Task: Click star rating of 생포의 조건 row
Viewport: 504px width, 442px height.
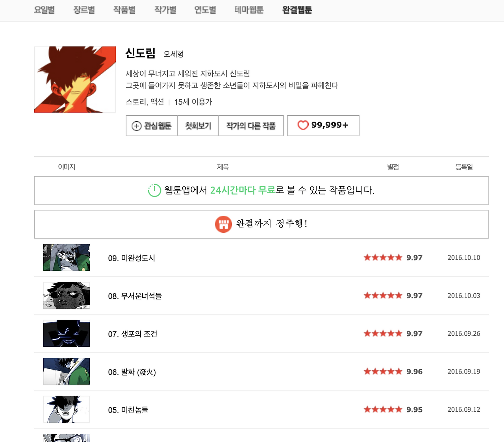Action: [393, 334]
